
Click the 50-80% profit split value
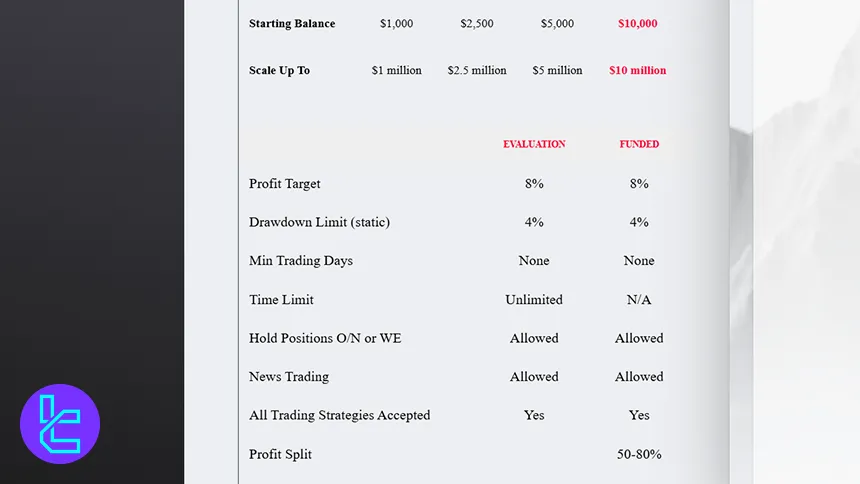click(x=639, y=454)
